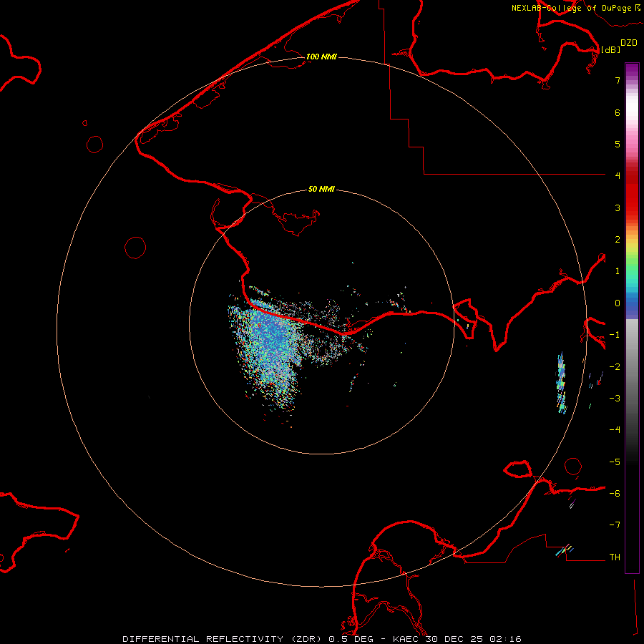This screenshot has width=644, height=644.
Task: Click the 5 value on the color scale
Action: 618,144
